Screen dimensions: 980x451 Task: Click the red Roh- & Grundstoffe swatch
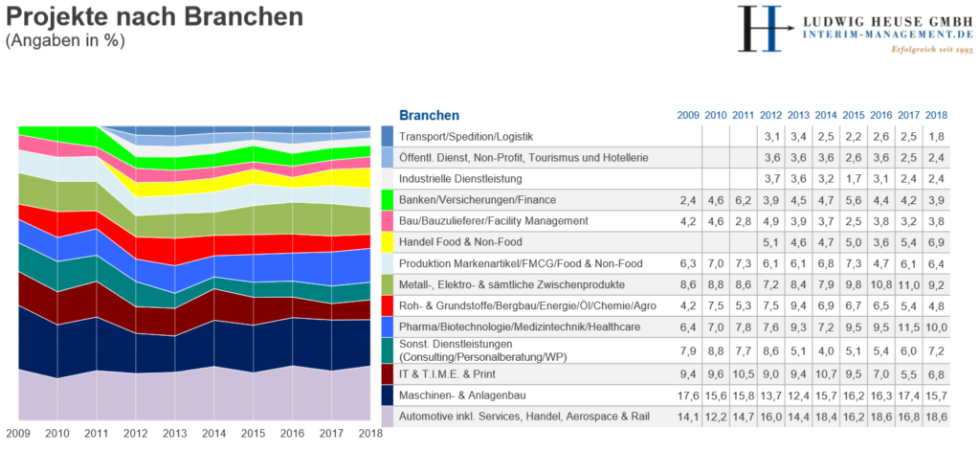[388, 305]
